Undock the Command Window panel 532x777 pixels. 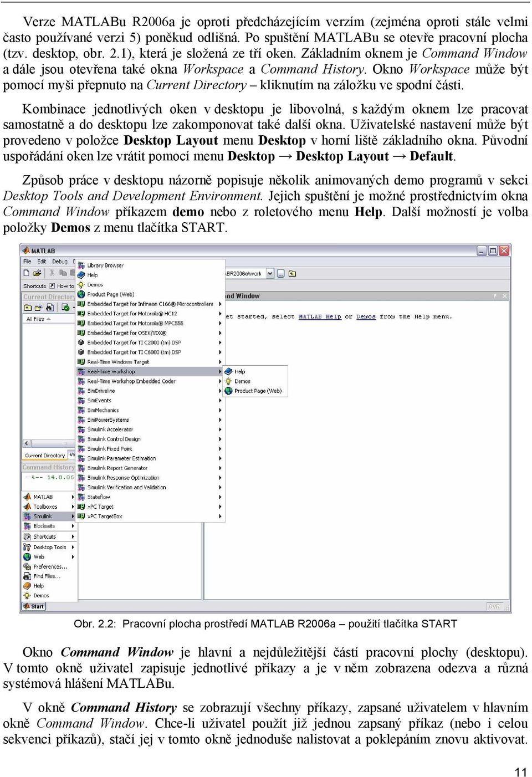(495, 297)
